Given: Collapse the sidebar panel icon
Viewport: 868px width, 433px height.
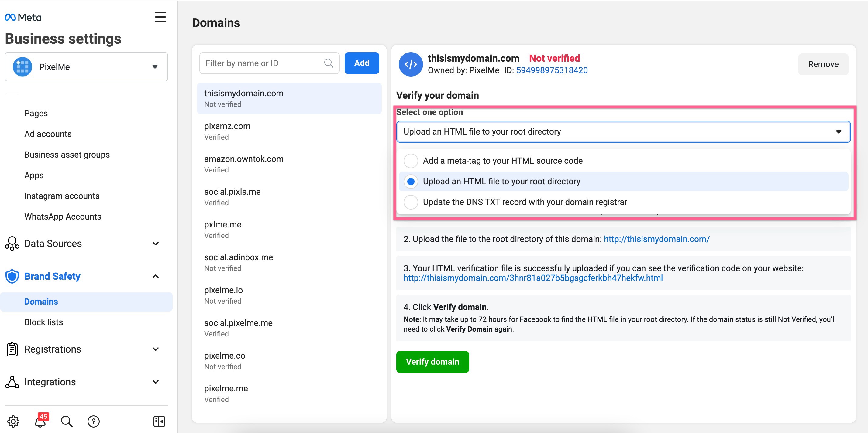Looking at the screenshot, I should pyautogui.click(x=159, y=421).
